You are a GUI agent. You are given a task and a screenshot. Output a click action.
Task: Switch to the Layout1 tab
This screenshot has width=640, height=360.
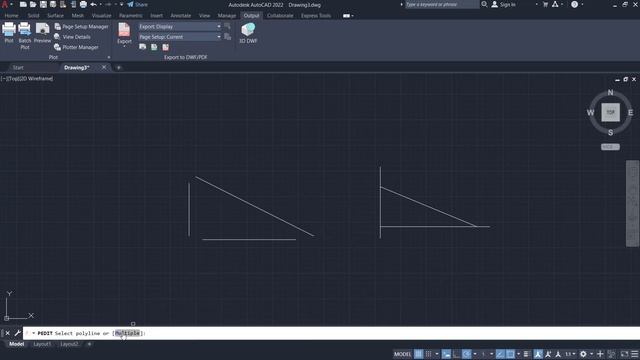click(x=42, y=344)
